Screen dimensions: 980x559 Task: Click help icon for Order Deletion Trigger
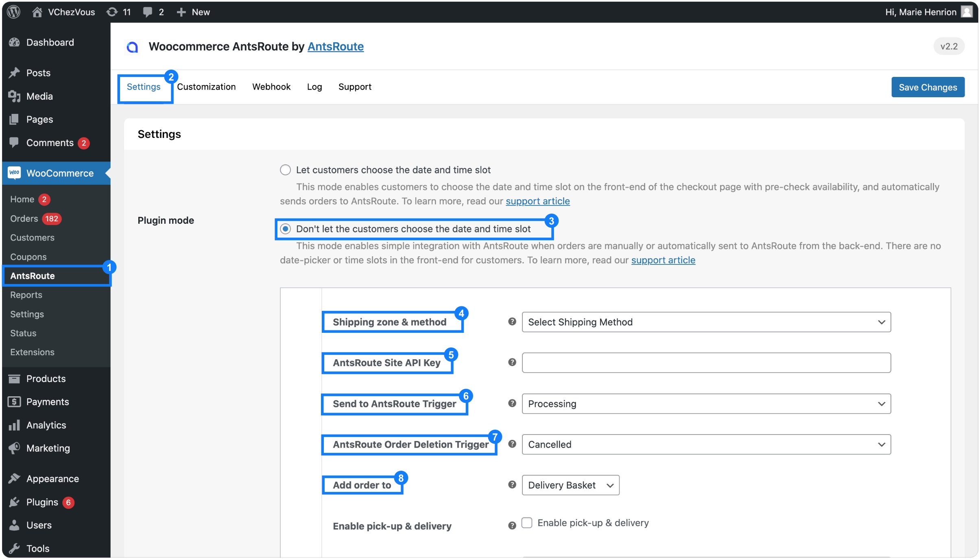(512, 444)
